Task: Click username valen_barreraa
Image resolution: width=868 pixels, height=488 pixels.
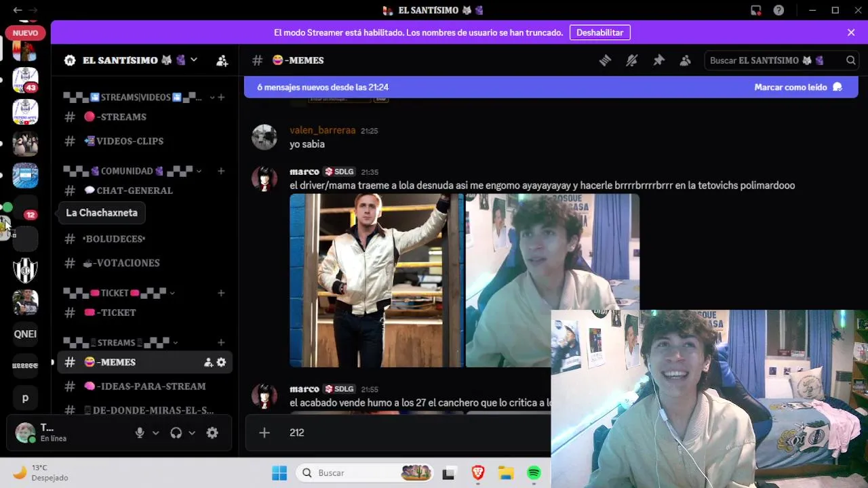Action: pos(323,130)
